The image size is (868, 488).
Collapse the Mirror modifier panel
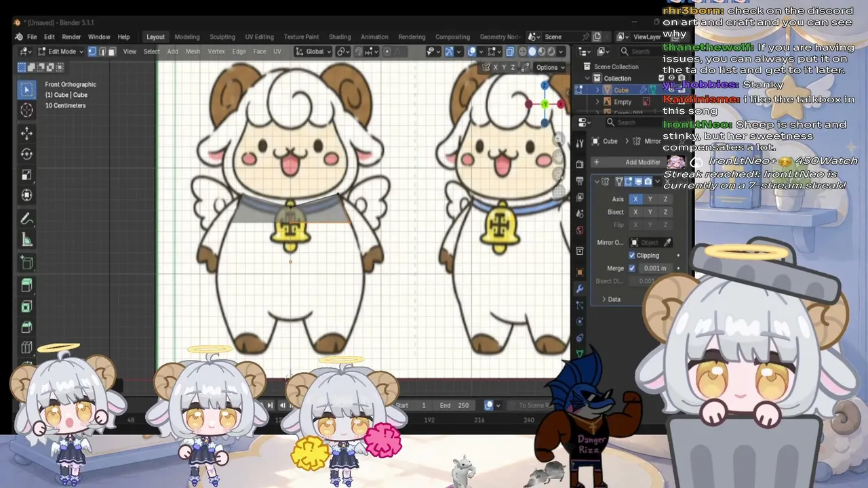(596, 182)
